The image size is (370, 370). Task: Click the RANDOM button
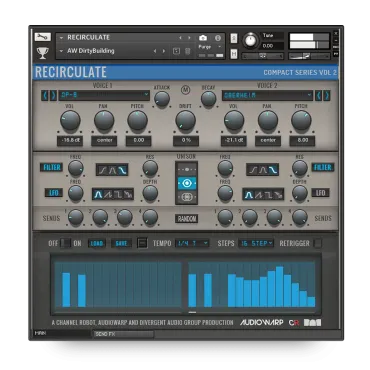pyautogui.click(x=187, y=219)
